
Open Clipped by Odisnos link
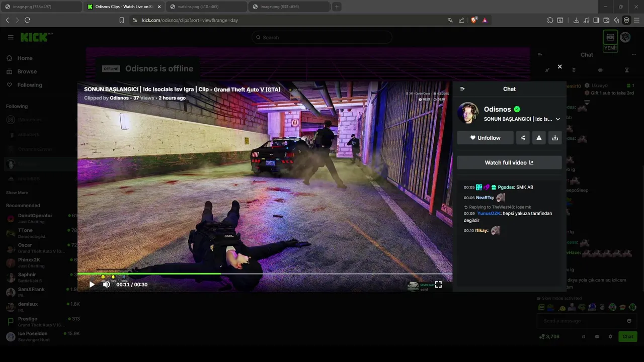coord(119,98)
